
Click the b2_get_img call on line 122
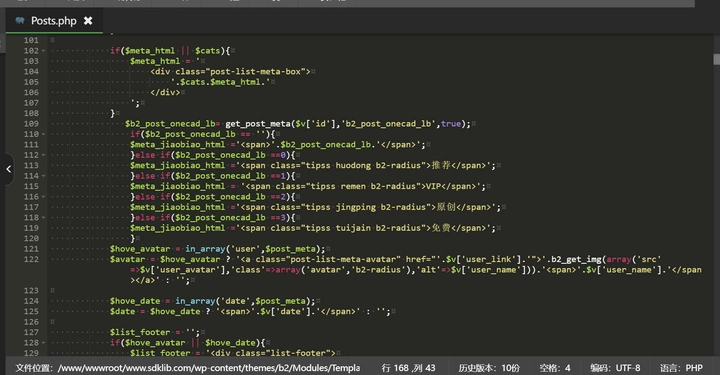[x=575, y=259]
